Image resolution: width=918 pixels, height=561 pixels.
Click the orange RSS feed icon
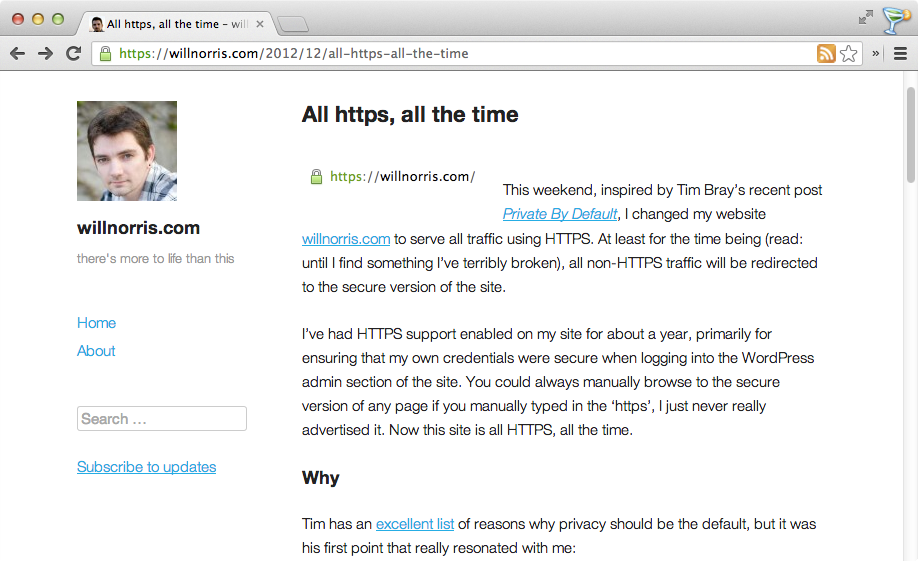826,54
